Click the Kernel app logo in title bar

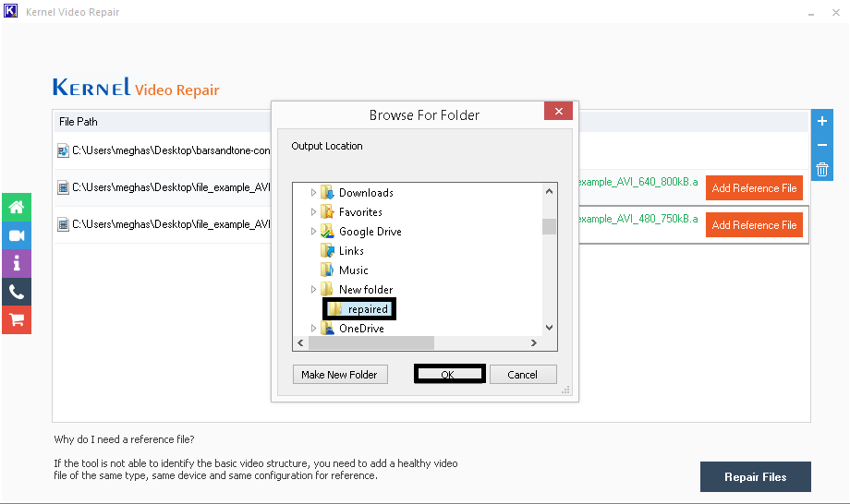[x=10, y=11]
